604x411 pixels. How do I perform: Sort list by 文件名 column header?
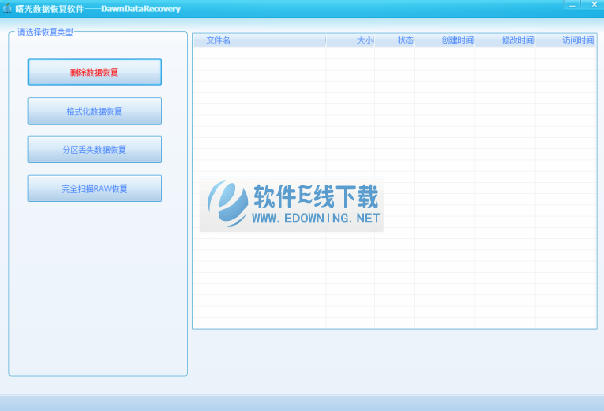pos(218,41)
